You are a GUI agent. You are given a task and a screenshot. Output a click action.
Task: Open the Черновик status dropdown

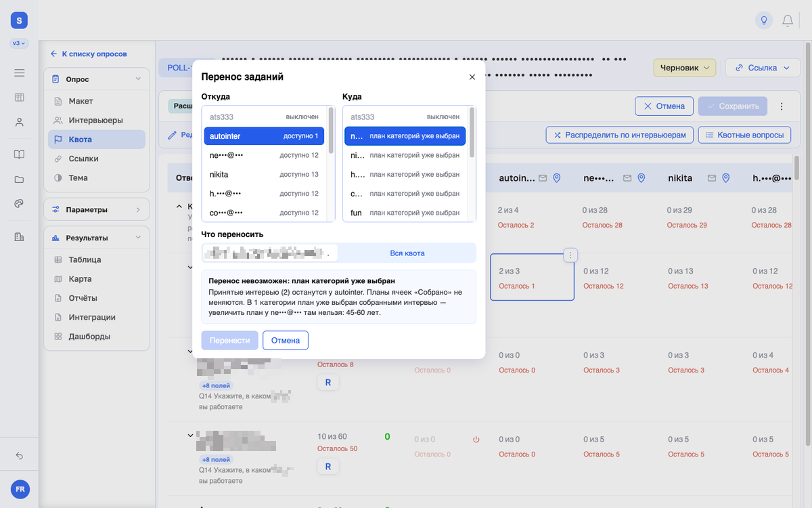[684, 68]
